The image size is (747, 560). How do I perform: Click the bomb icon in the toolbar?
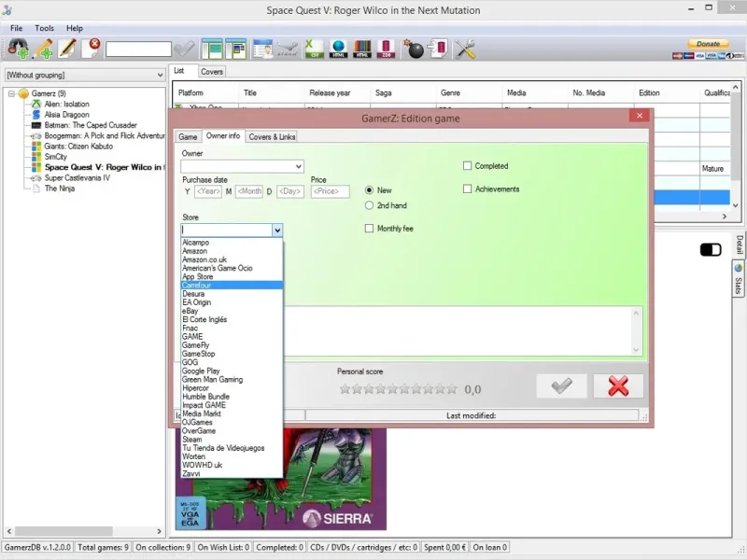coord(414,49)
